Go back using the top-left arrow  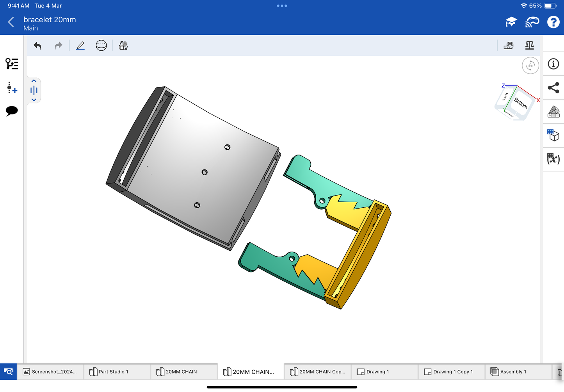tap(11, 22)
